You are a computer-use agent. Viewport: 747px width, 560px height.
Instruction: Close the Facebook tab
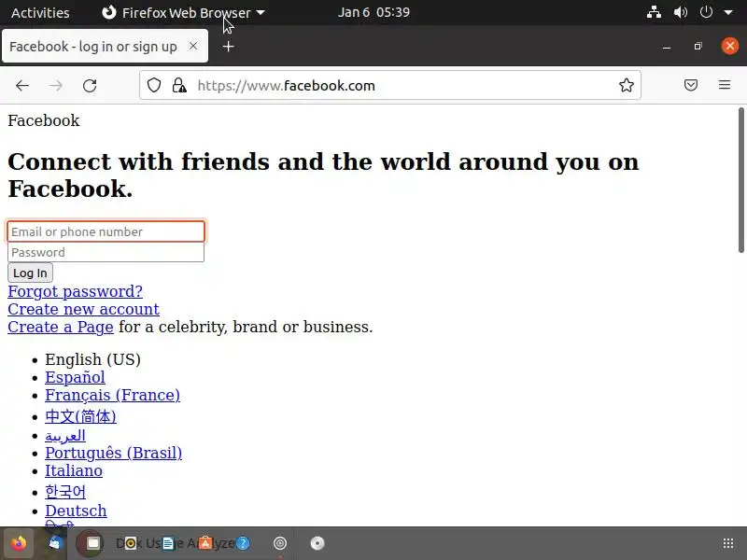193,46
